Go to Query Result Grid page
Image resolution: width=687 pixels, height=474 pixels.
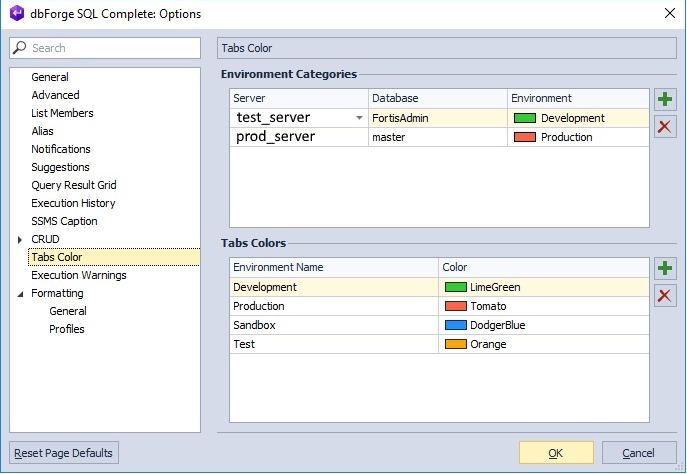(73, 185)
